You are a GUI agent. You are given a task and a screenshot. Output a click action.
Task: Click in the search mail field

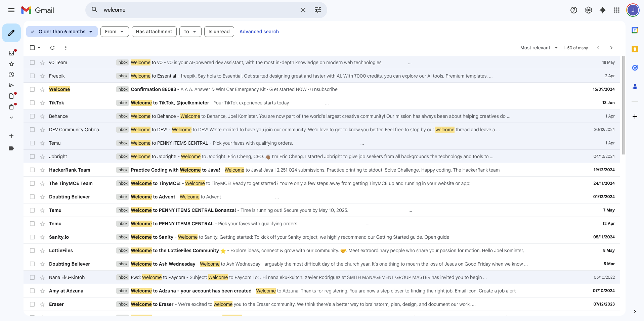click(198, 10)
